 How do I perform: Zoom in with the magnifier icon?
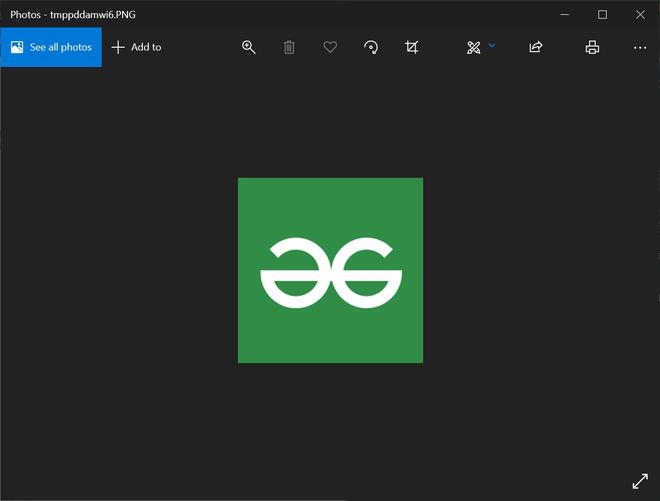pyautogui.click(x=248, y=47)
